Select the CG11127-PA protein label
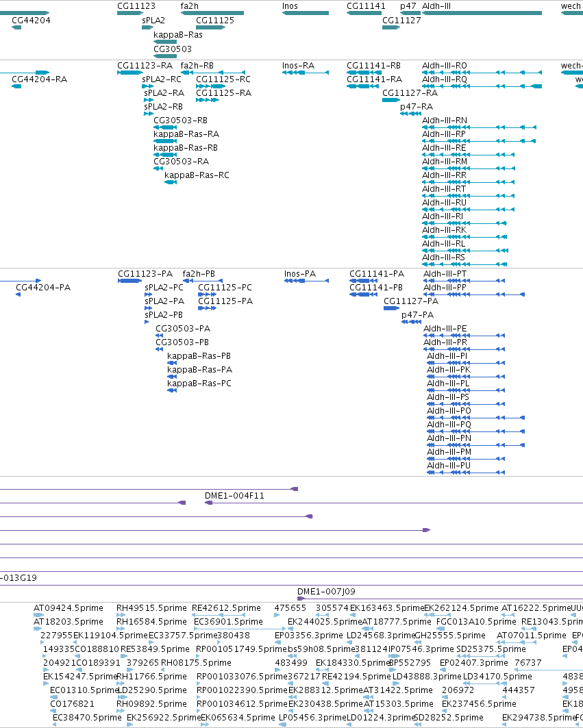The height and width of the screenshot is (728, 583). 411,301
